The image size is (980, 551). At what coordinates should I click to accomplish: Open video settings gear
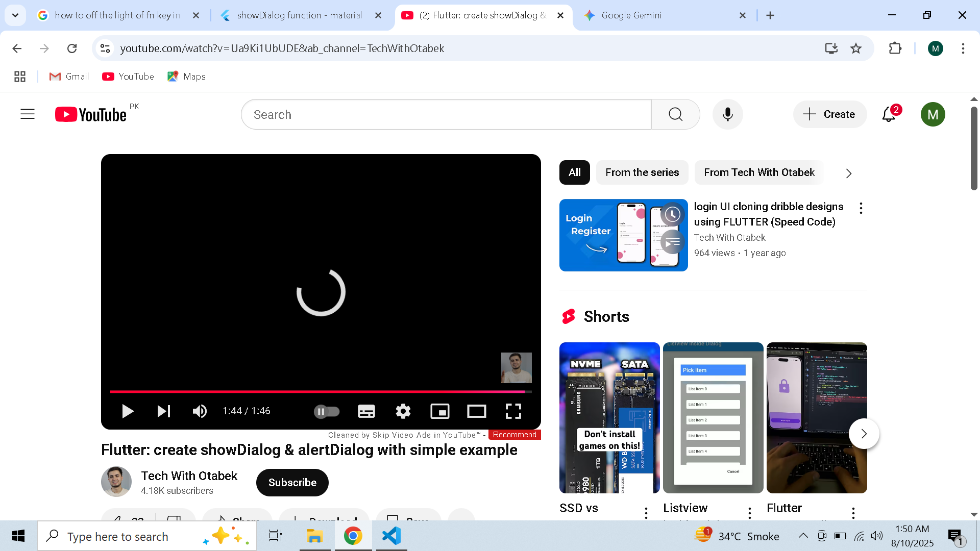(x=403, y=411)
